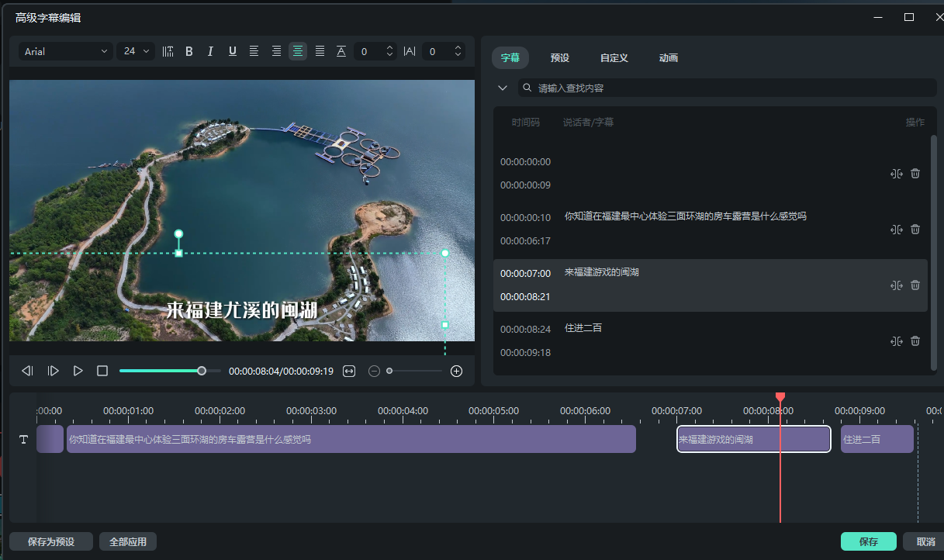Apply italic style to subtitle text

click(210, 51)
